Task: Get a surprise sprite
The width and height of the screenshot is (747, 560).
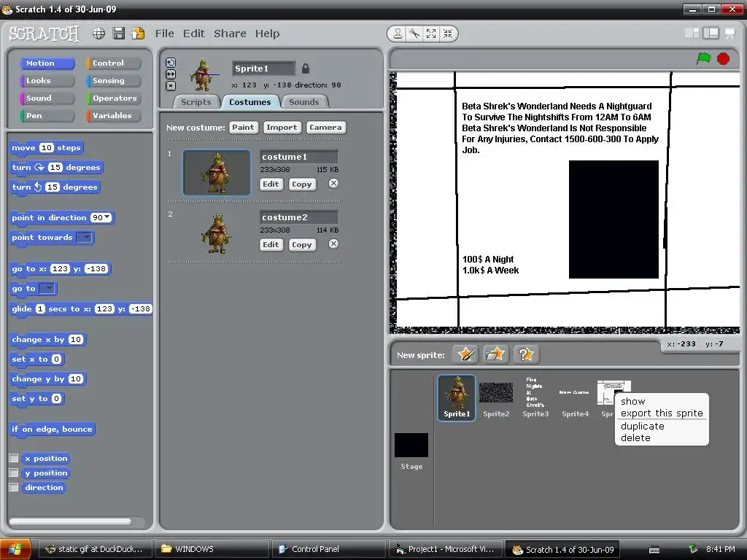Action: (525, 354)
